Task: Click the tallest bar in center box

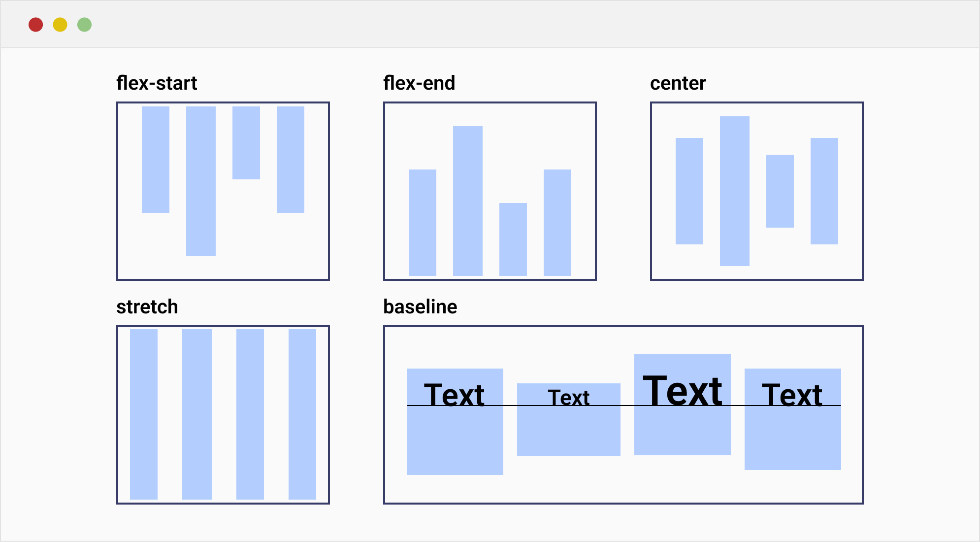Action: [x=735, y=191]
